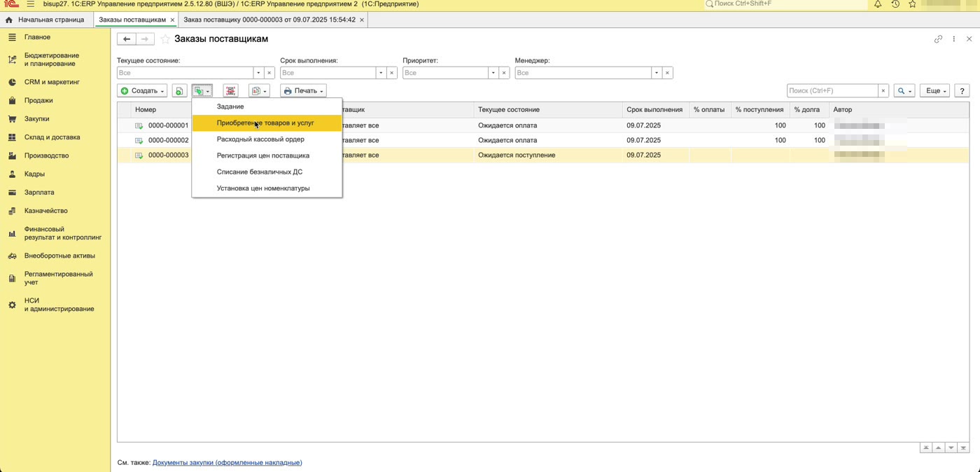Choose Приобретение товаров и услуг menu item
980x472 pixels.
click(267, 123)
